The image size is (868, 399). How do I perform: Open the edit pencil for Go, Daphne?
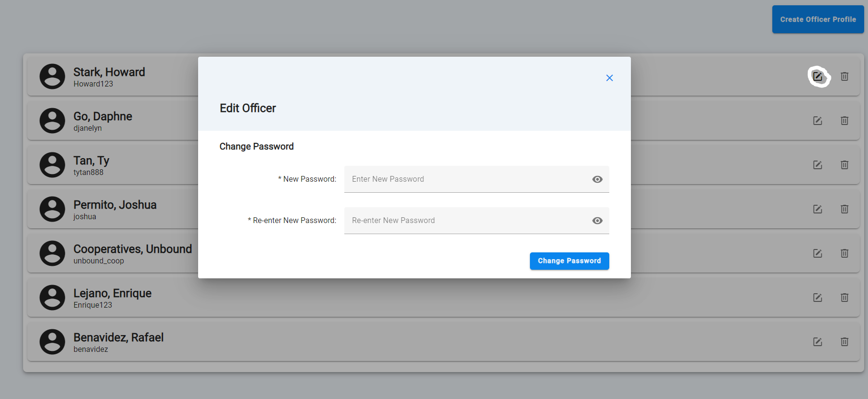click(818, 121)
